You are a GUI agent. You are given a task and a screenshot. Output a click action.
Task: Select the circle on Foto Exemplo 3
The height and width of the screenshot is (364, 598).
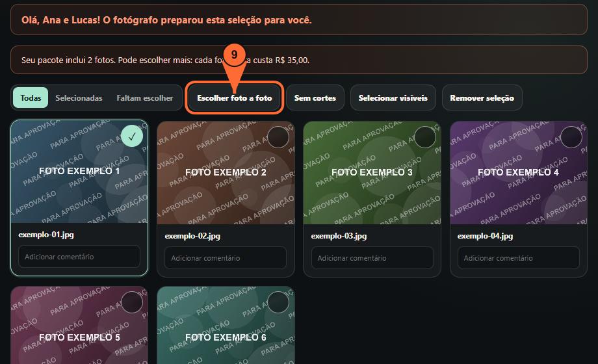tap(425, 137)
